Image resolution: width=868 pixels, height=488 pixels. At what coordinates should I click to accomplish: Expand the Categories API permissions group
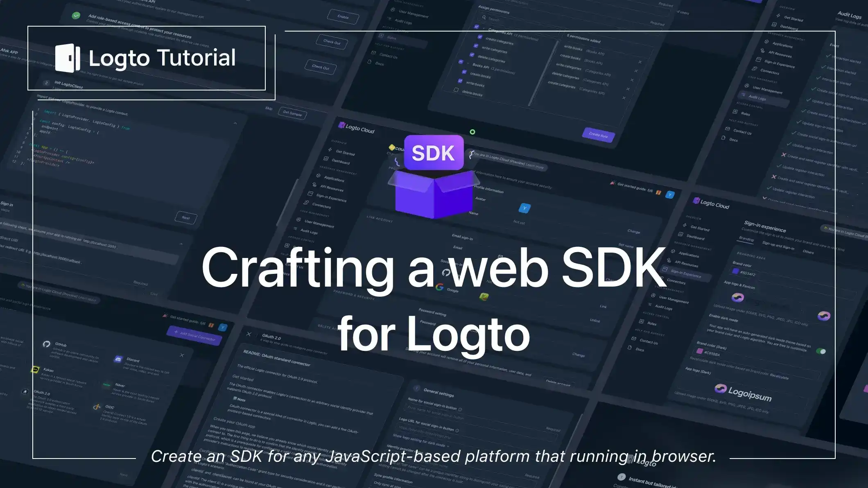click(484, 28)
